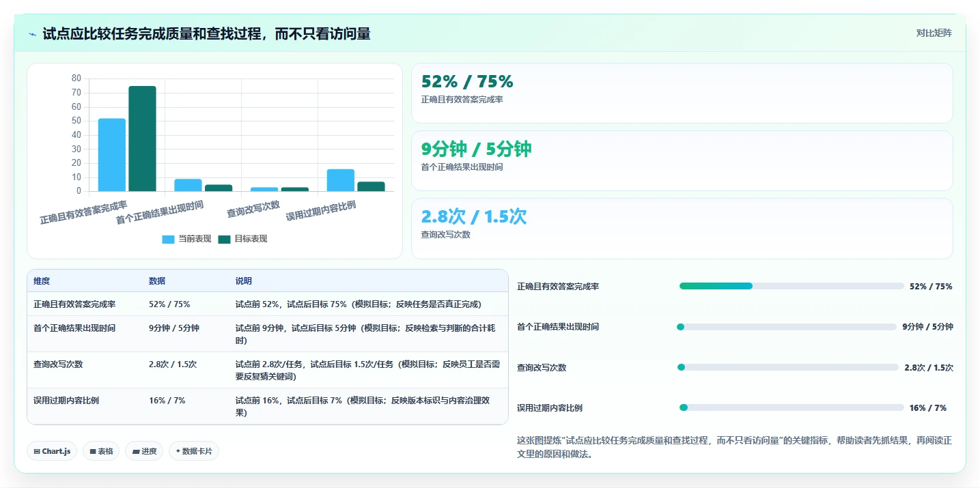Select the Chart.js tag chip
Image resolution: width=980 pixels, height=488 pixels.
52,451
